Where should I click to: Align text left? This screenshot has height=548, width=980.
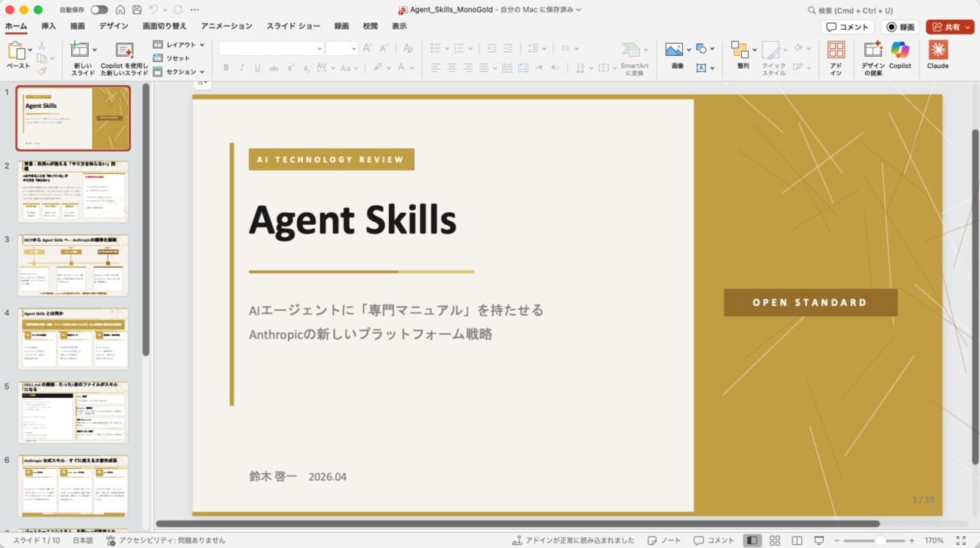436,68
